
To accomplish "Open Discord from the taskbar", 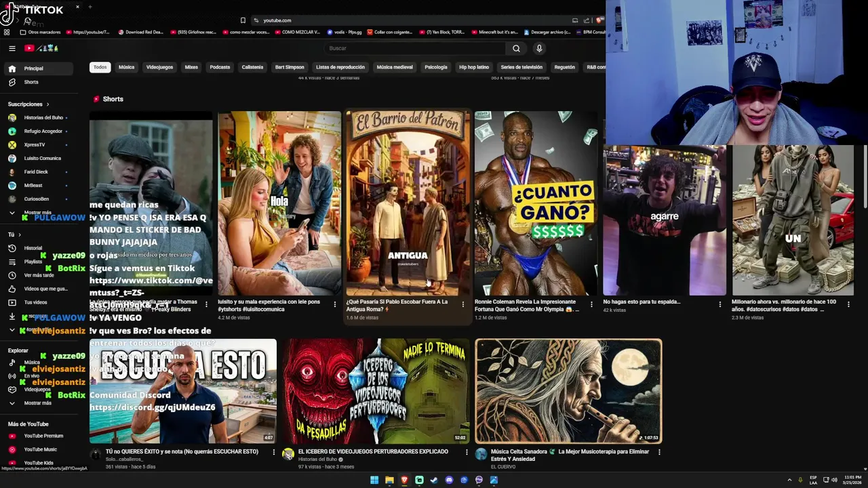I will pyautogui.click(x=449, y=480).
